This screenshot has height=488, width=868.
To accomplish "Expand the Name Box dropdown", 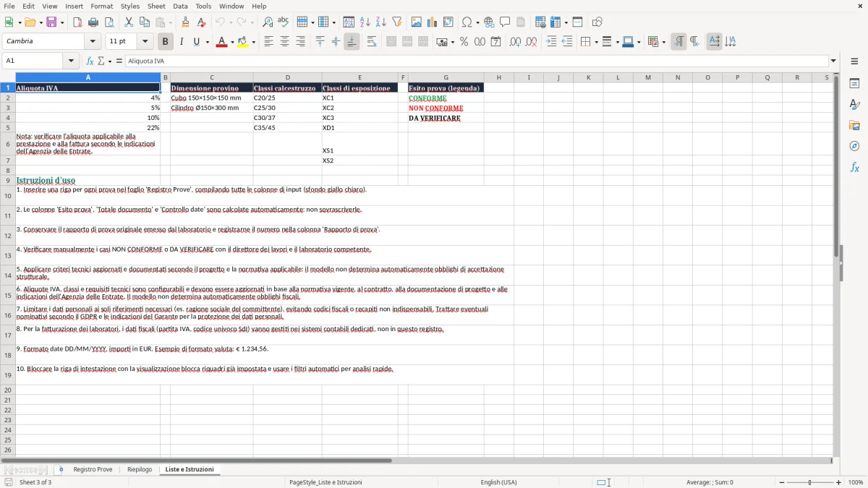I will point(72,61).
